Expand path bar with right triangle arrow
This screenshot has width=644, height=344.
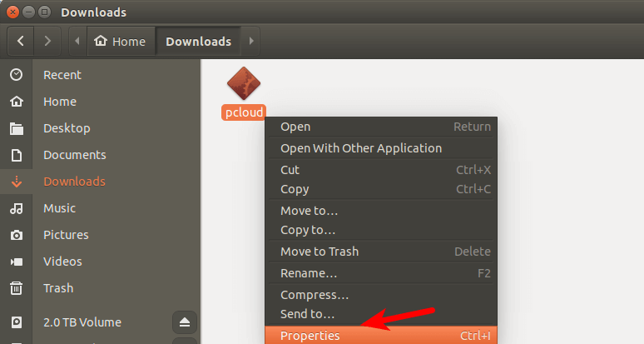point(251,41)
